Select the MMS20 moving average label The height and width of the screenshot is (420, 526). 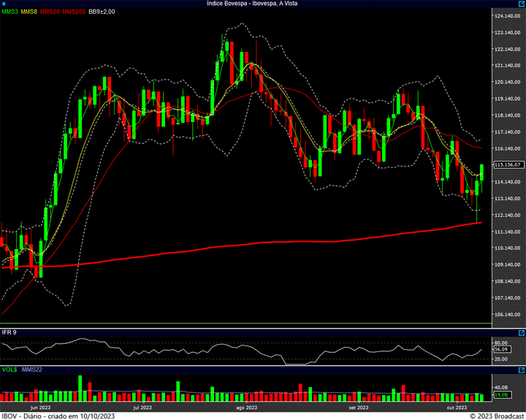coord(50,12)
